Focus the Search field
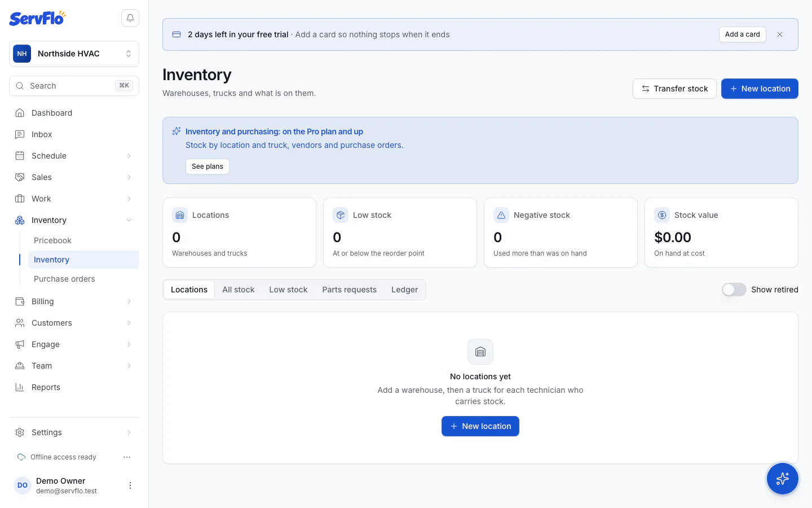The height and width of the screenshot is (508, 812). (x=74, y=86)
